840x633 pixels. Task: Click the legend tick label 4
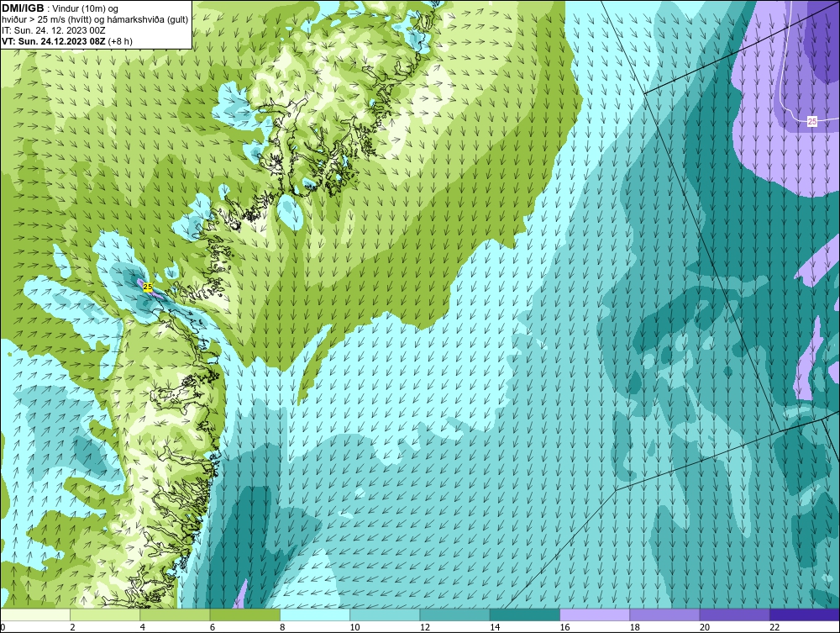143,628
